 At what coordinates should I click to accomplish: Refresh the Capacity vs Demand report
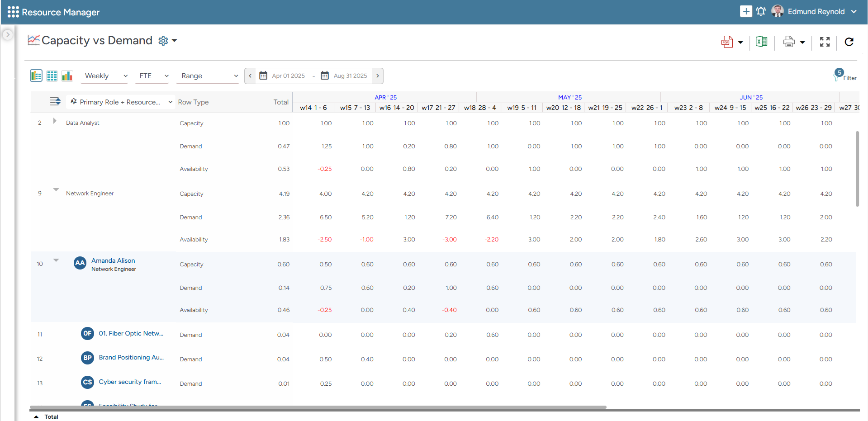point(849,42)
